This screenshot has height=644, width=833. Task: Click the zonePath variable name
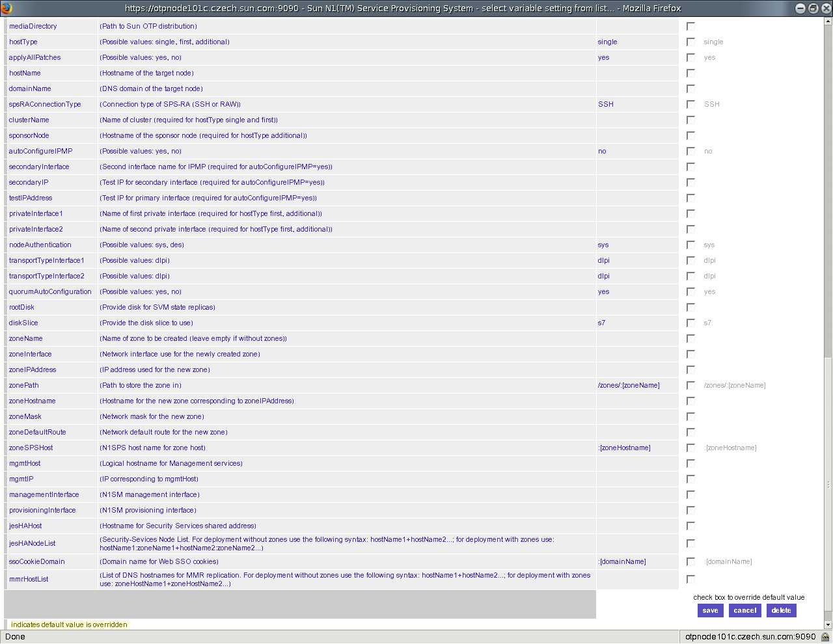tap(24, 385)
